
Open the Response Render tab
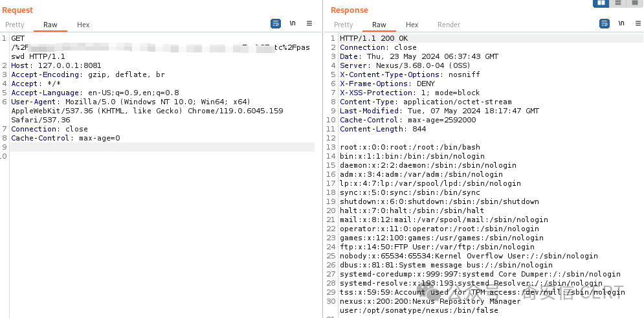449,25
